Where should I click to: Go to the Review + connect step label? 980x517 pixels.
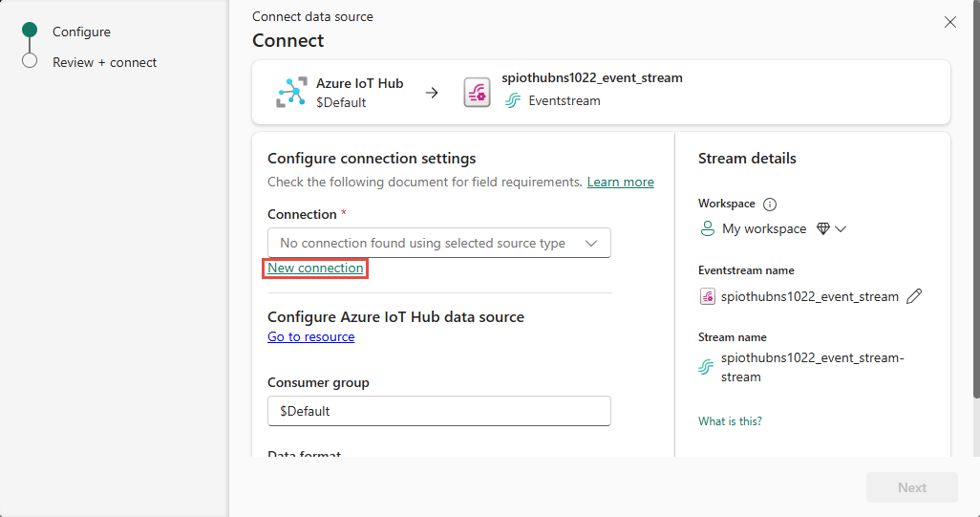104,62
